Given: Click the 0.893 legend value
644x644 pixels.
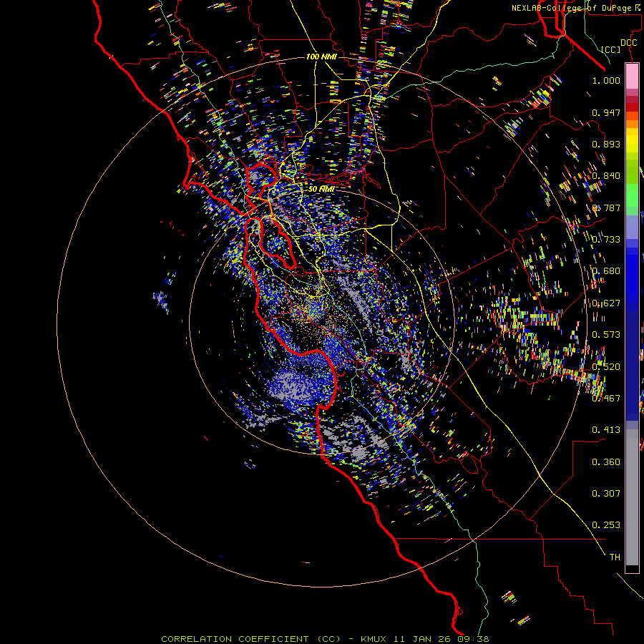Looking at the screenshot, I should click(x=606, y=144).
